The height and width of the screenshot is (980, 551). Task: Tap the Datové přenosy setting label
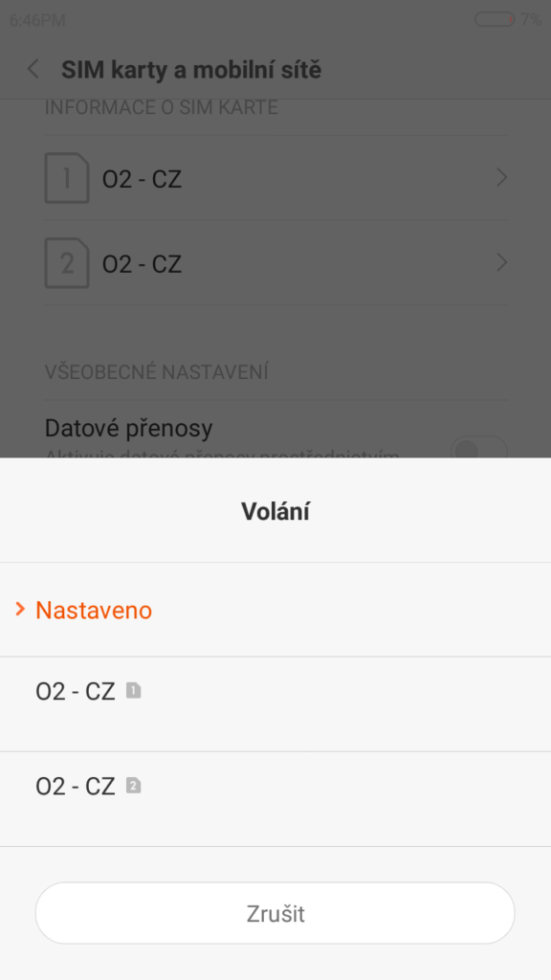129,428
